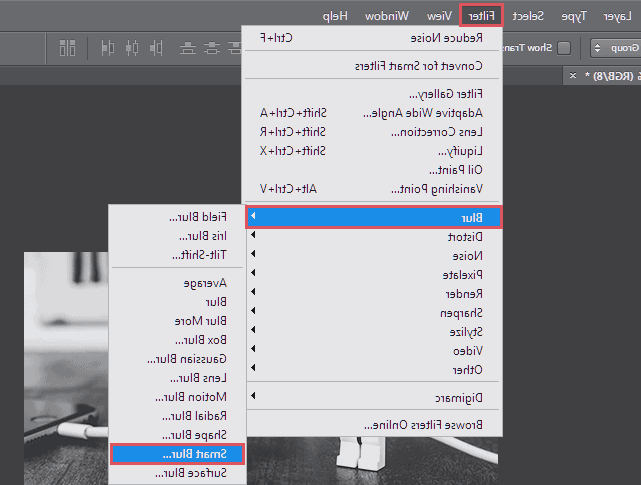
Task: Click the align horizontal centers icon
Action: (x=132, y=48)
